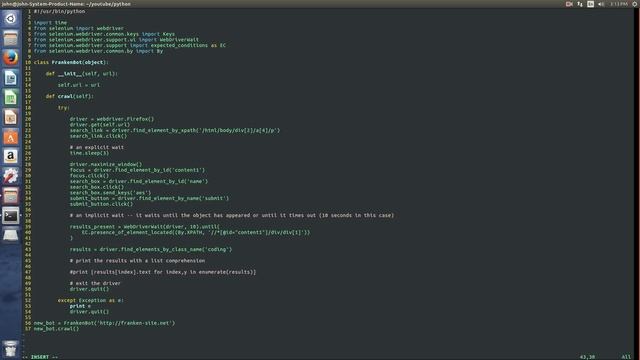Screen dimensions: 640x360
Task: Open the removable drive launcher icon
Action: [11, 235]
